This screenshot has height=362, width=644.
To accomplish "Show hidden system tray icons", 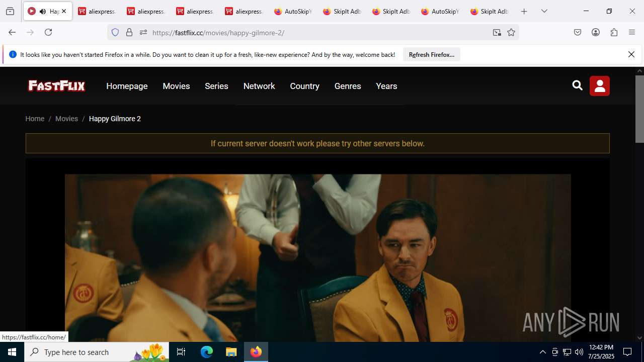I will click(x=542, y=352).
